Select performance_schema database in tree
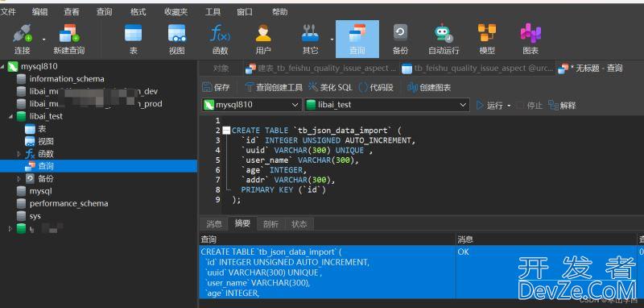This screenshot has width=644, height=308. coord(68,203)
